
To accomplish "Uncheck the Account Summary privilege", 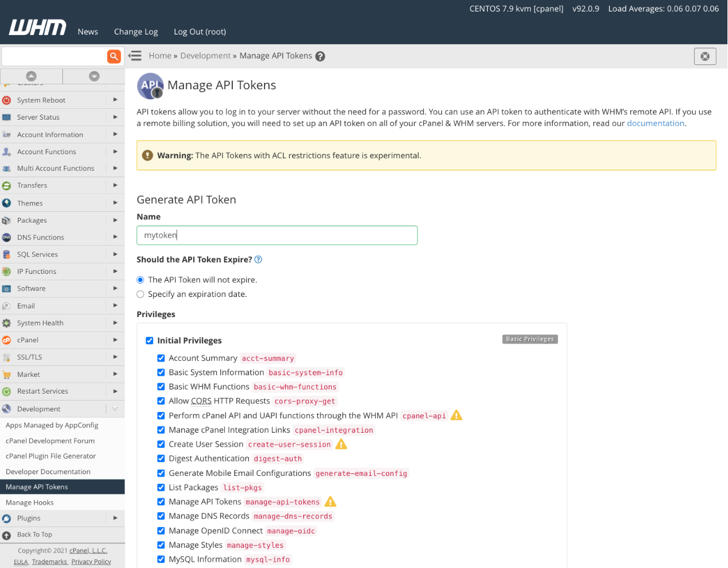I will coord(161,358).
